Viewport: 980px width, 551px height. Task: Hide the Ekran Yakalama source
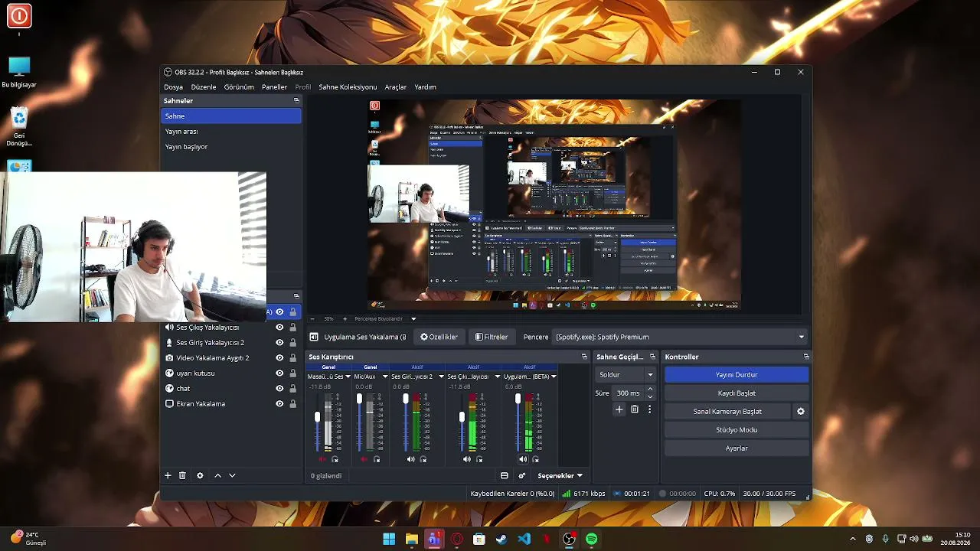coord(279,403)
